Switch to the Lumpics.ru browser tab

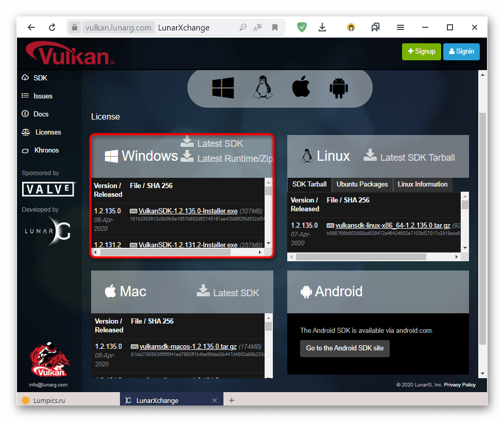pos(68,400)
